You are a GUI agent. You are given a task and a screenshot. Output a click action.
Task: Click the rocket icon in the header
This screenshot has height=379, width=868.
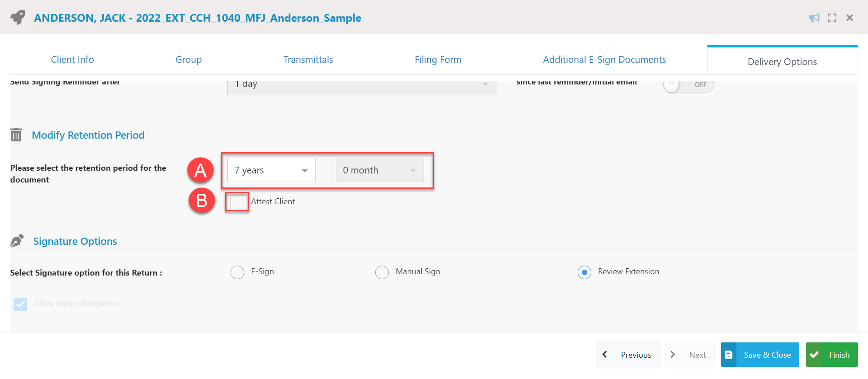coord(18,18)
